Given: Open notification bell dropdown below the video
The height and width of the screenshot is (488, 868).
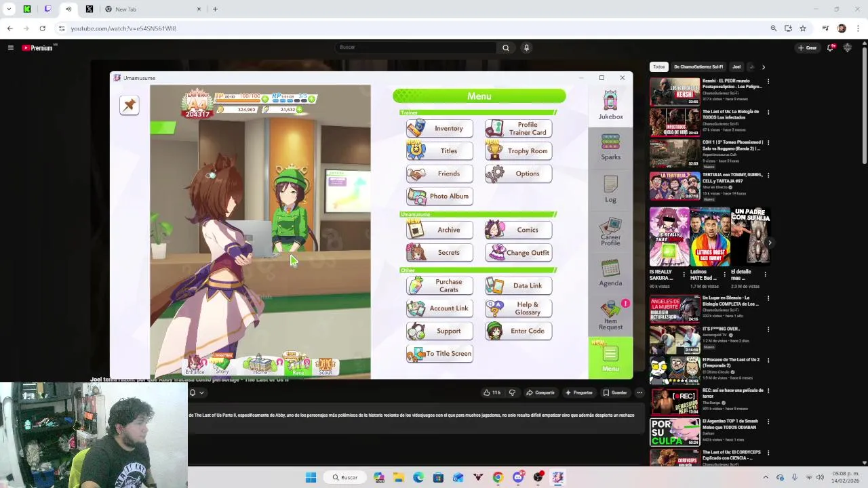Looking at the screenshot, I should pos(197,392).
